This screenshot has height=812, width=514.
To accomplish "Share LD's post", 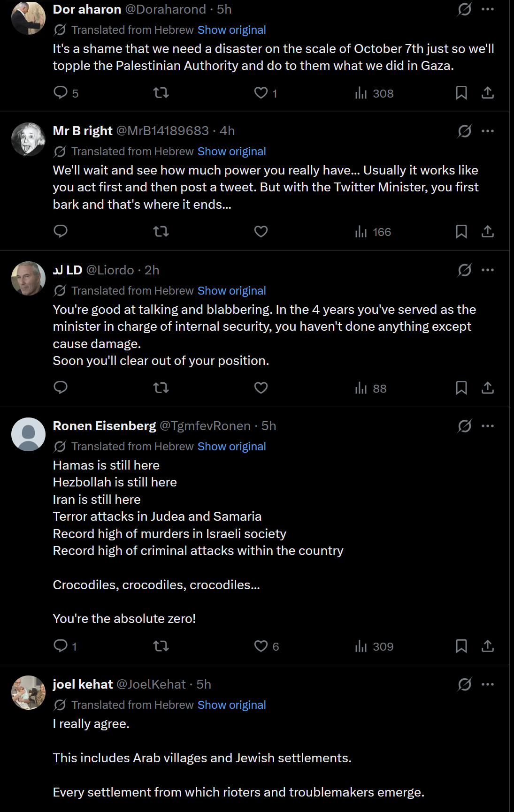I will click(488, 388).
